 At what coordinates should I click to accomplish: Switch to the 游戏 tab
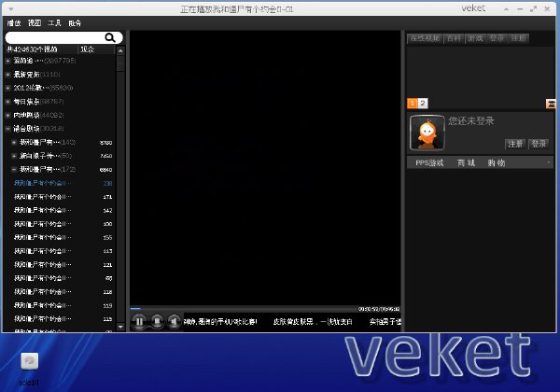tap(475, 38)
